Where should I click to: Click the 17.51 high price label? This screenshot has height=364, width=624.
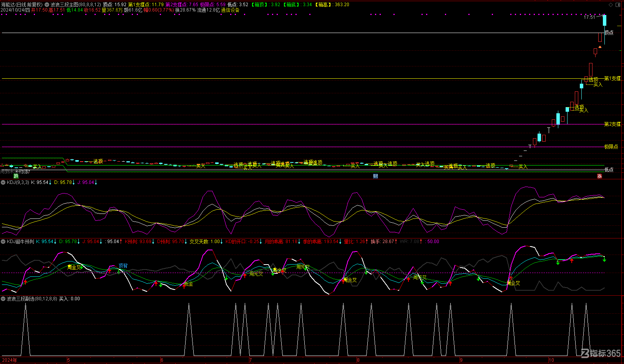(x=589, y=17)
